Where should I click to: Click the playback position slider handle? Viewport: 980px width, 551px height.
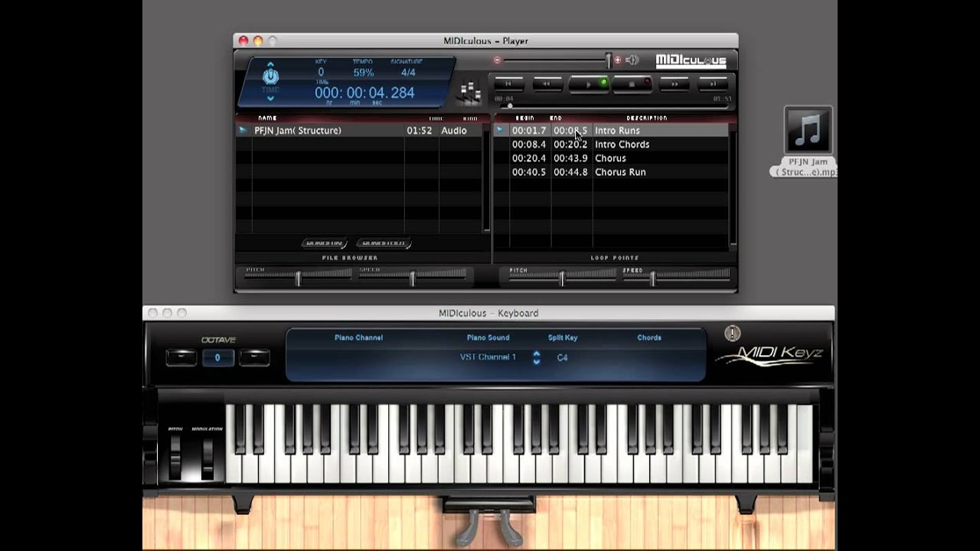click(x=511, y=106)
